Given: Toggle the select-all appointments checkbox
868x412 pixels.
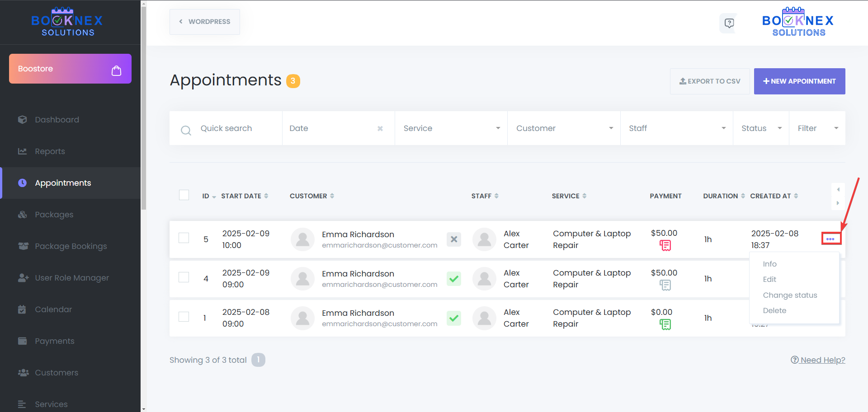Looking at the screenshot, I should (x=184, y=195).
